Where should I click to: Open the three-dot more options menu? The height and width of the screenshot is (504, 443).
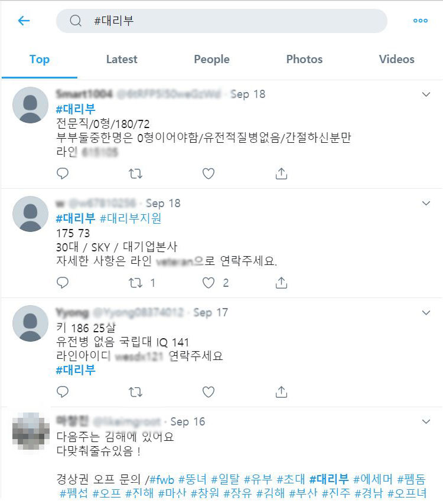[420, 21]
